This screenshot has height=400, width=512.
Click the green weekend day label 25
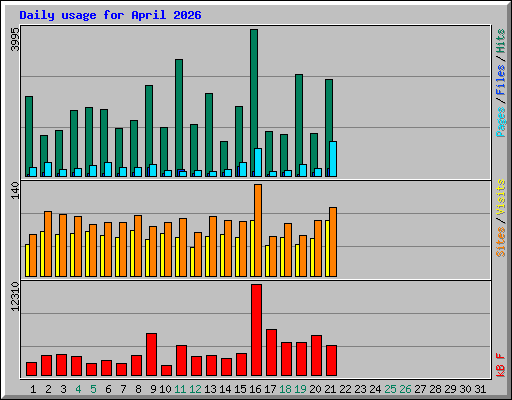pos(390,389)
